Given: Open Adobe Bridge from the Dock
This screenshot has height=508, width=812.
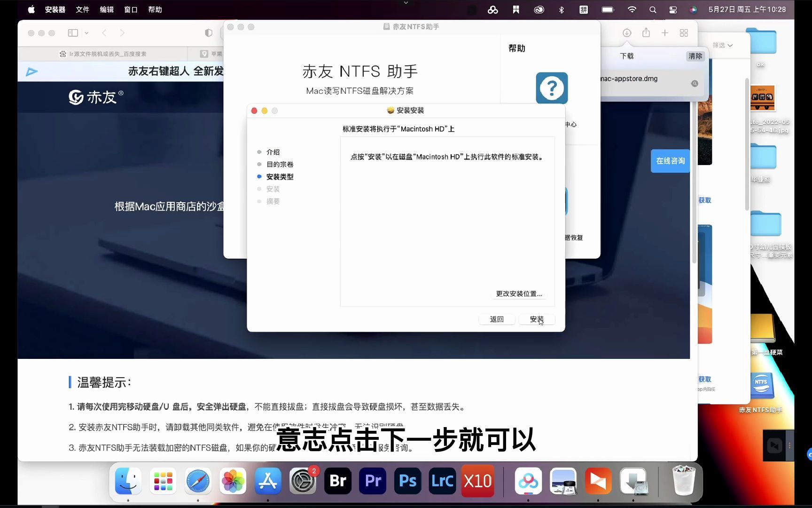Looking at the screenshot, I should tap(338, 481).
